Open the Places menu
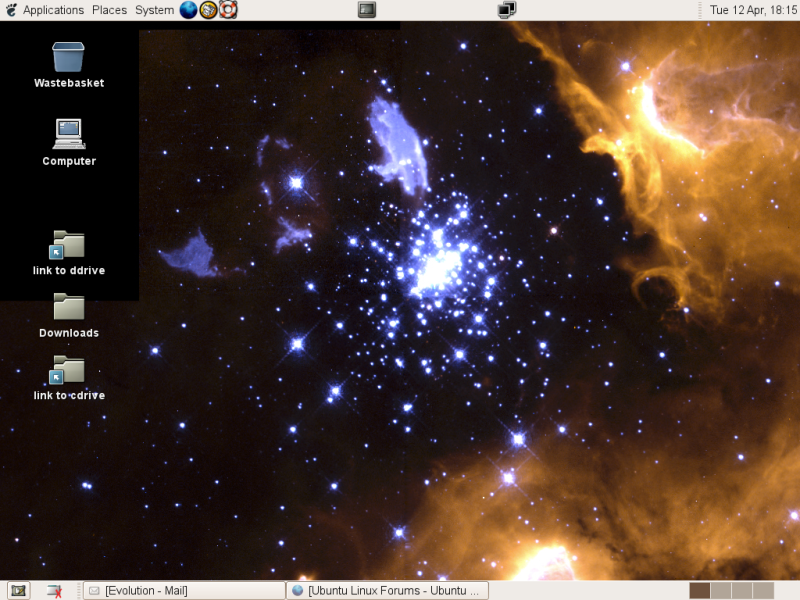800x600 pixels. [x=109, y=10]
